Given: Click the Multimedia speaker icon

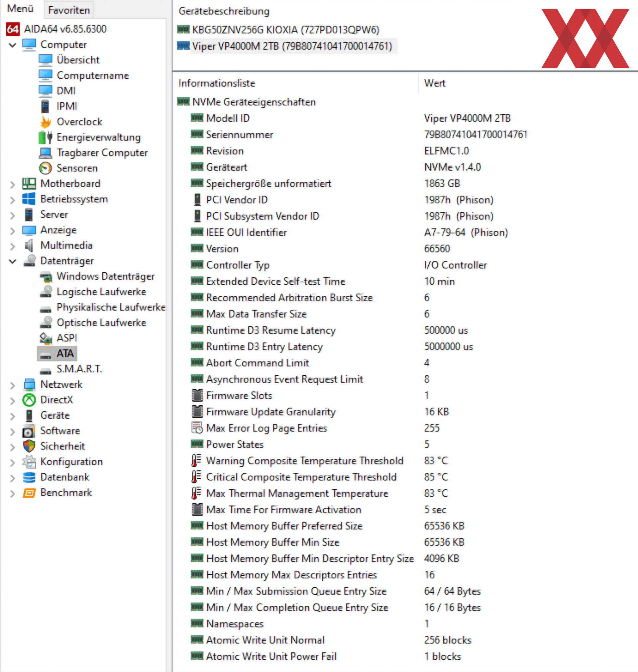Looking at the screenshot, I should click(x=29, y=246).
